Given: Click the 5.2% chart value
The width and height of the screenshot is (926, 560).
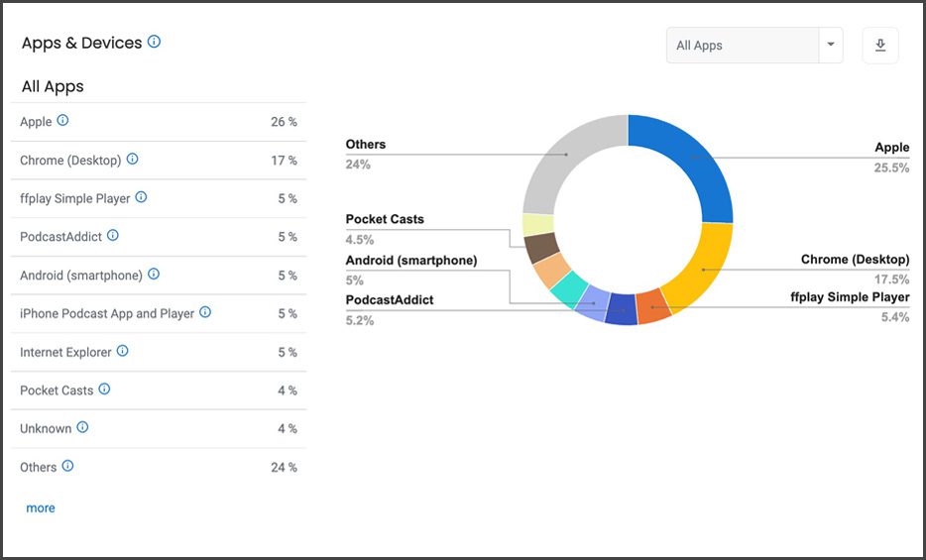Looking at the screenshot, I should pos(360,320).
